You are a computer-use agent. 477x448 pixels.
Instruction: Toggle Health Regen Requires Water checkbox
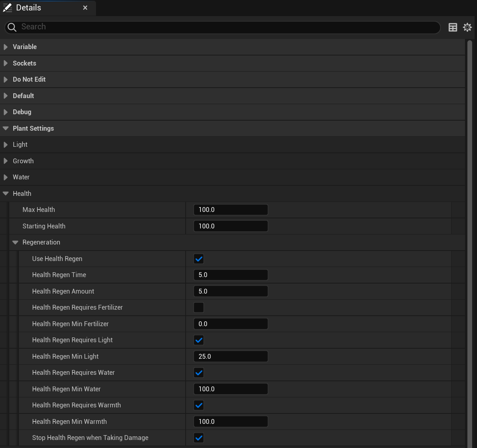click(199, 373)
